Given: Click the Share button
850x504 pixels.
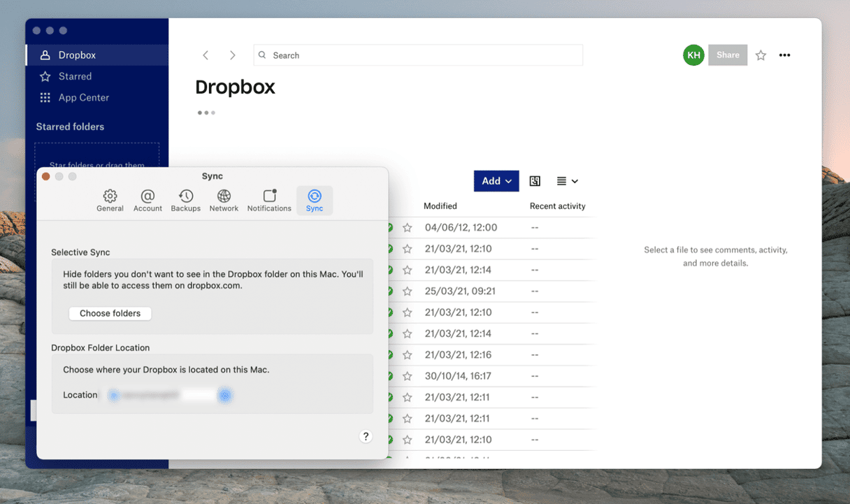Looking at the screenshot, I should coord(727,55).
